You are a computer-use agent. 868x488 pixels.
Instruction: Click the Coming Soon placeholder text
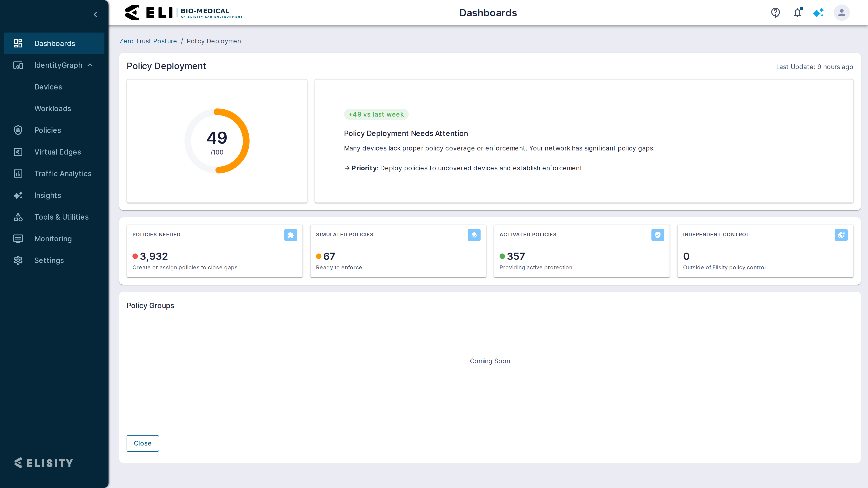(490, 361)
